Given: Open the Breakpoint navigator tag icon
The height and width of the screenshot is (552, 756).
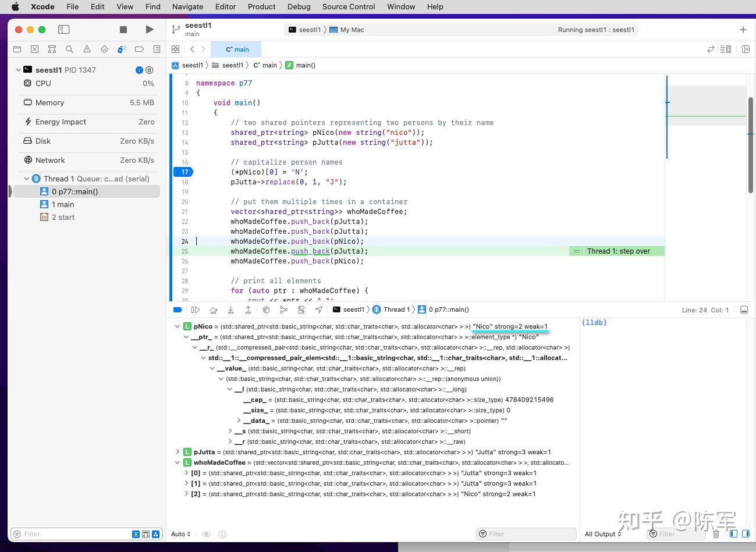Looking at the screenshot, I should click(140, 49).
